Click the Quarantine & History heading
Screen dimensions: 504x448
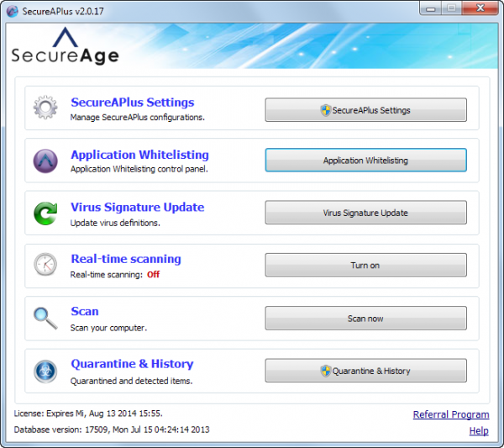tap(132, 364)
